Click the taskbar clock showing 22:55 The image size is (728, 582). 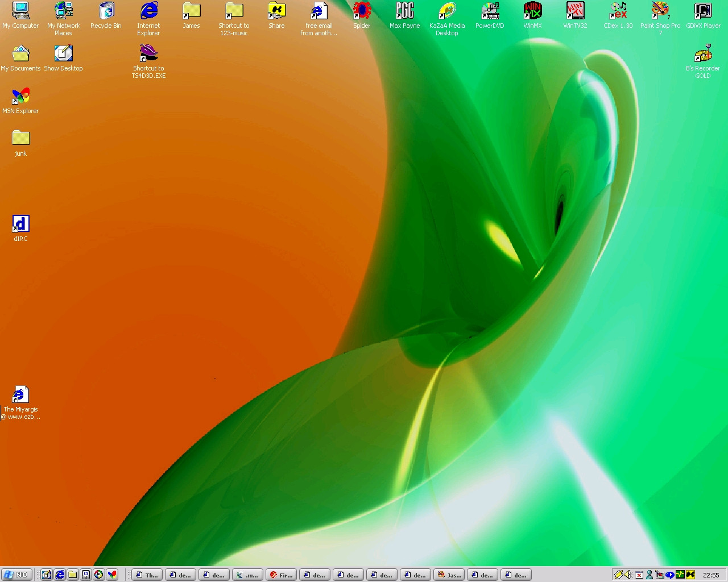711,575
